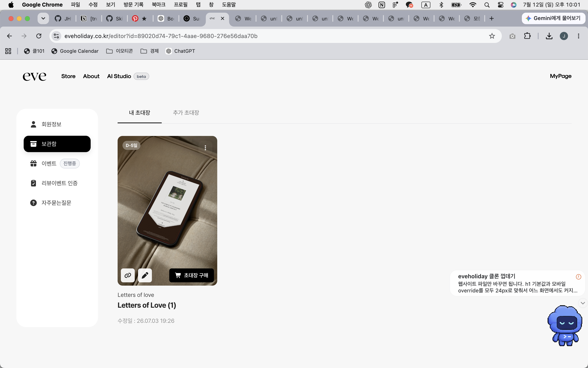Switch to the JH GitHub tab
This screenshot has width=588, height=368.
click(63, 18)
